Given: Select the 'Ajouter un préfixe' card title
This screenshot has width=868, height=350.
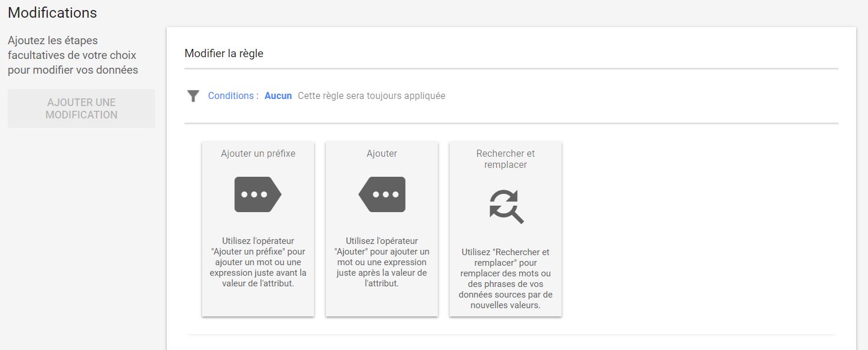Looking at the screenshot, I should tap(258, 153).
